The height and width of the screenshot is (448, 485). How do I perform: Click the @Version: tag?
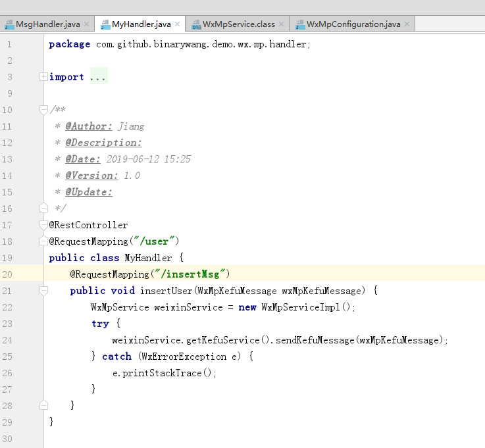tap(91, 176)
